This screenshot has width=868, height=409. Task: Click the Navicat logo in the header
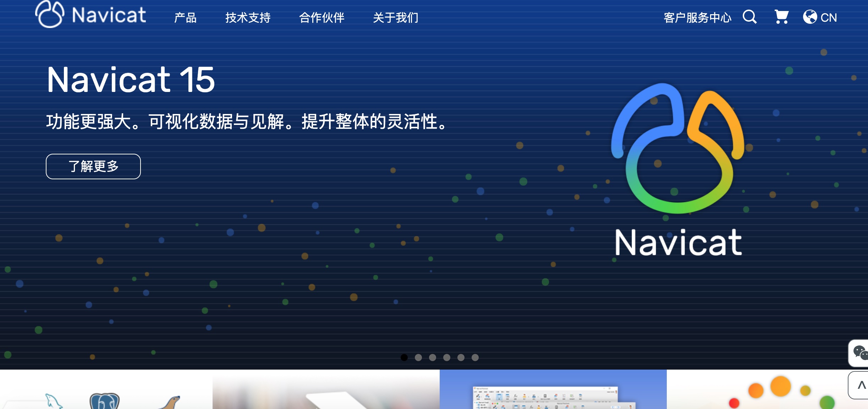point(90,15)
